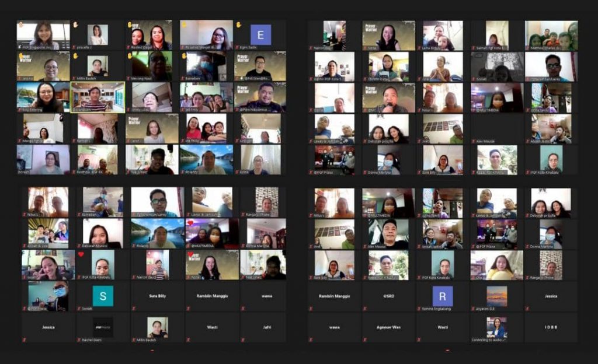Viewport: 598px width, 364px height.
Task: Select Rachel Daim's black logo tile
Action: coord(103,327)
